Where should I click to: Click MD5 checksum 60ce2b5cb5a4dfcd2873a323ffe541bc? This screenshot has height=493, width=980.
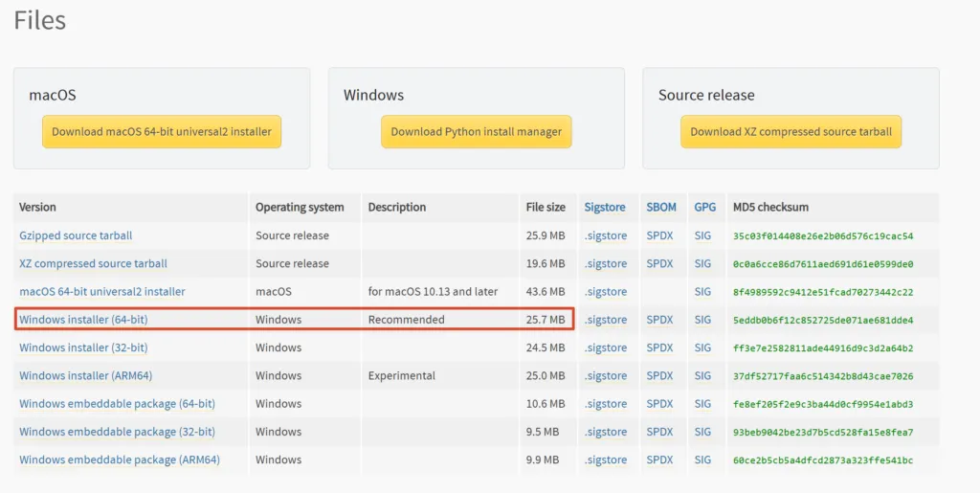point(823,460)
